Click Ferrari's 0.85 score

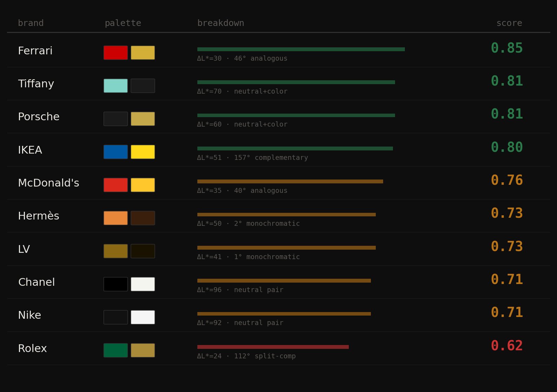click(507, 48)
